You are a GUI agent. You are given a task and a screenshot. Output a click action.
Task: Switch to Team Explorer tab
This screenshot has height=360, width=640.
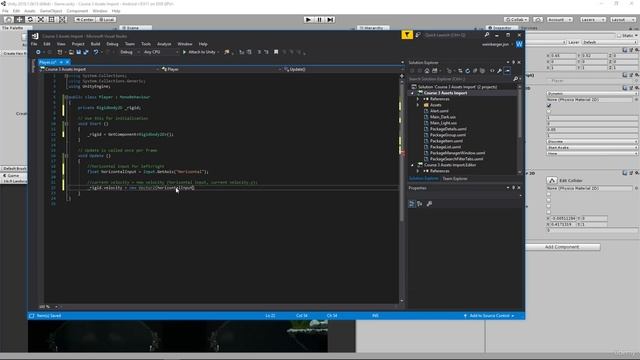455,179
